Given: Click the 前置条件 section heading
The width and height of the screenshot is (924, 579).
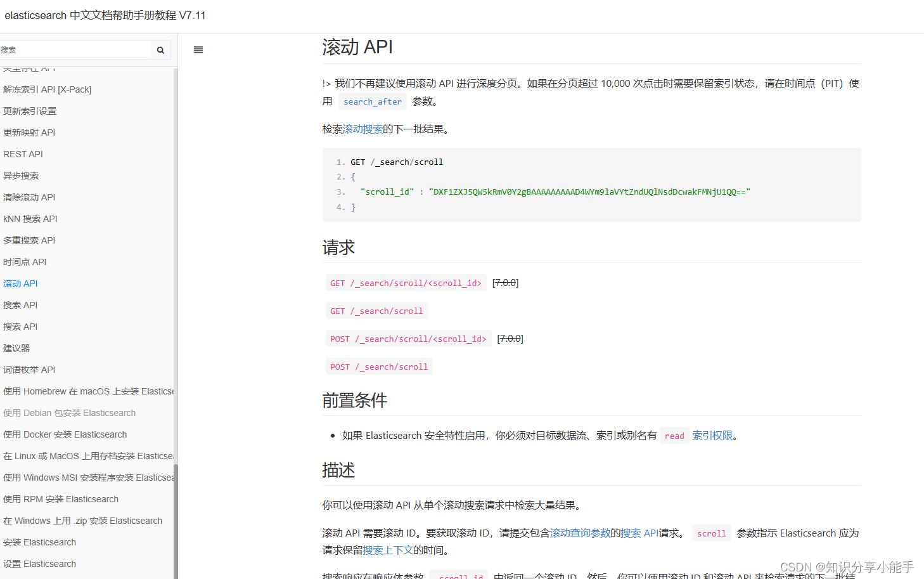Looking at the screenshot, I should [355, 401].
